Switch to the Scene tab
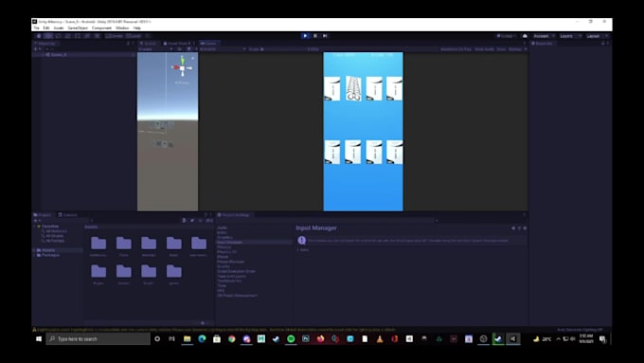Image resolution: width=644 pixels, height=363 pixels. [149, 44]
